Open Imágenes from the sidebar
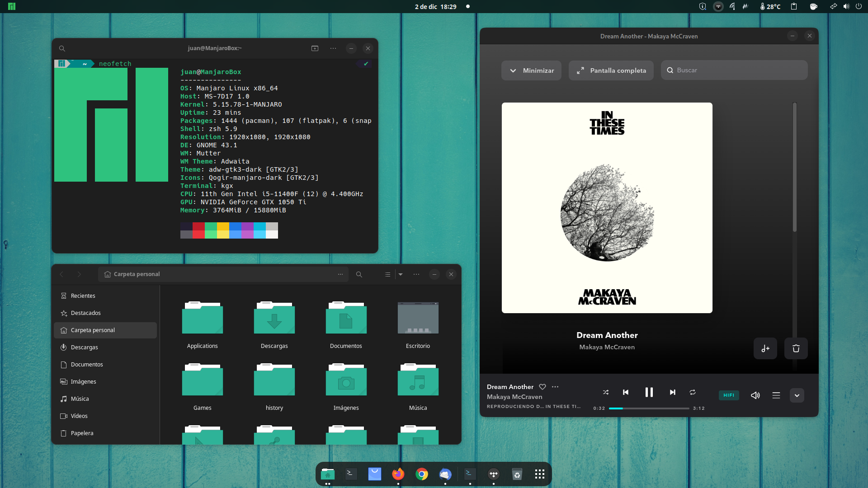Viewport: 868px width, 488px height. 105,382
